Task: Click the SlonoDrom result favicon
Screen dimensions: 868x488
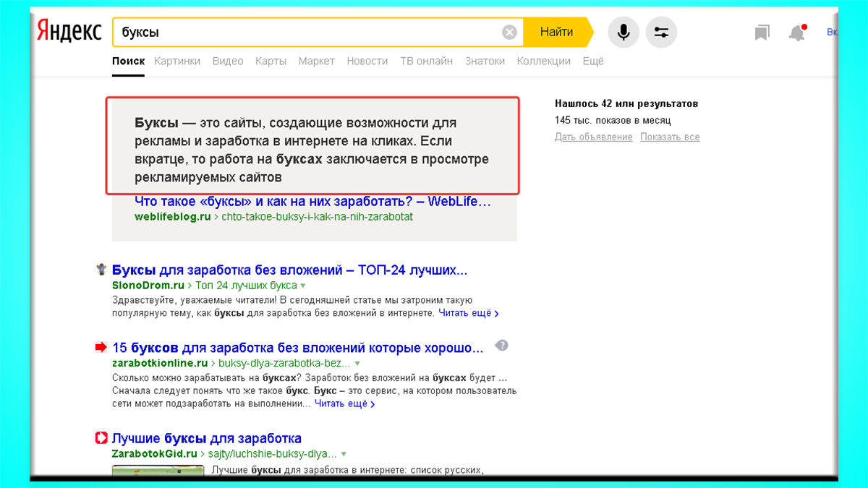Action: click(101, 270)
